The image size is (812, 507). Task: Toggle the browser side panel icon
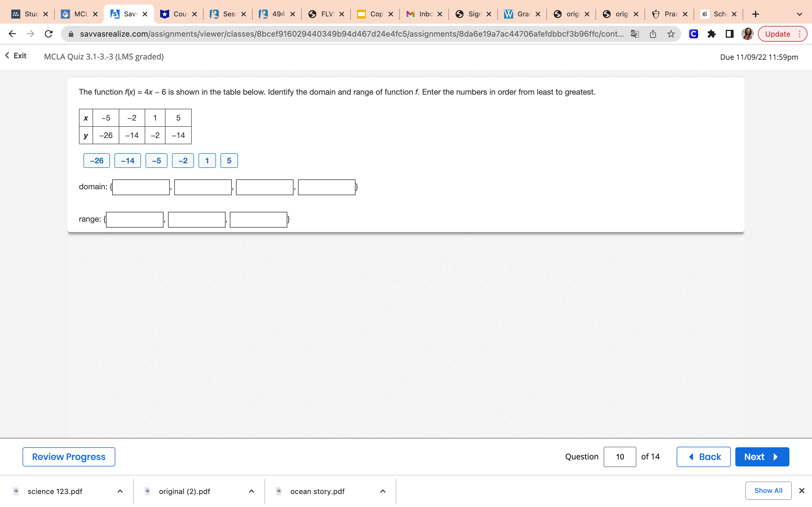click(729, 34)
